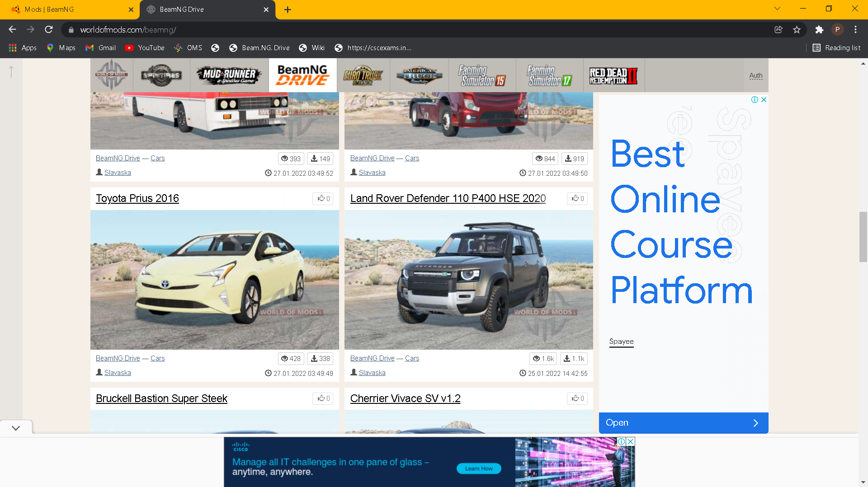868x487 pixels.
Task: Click the 919 downloads counter on truck mod
Action: tap(575, 159)
